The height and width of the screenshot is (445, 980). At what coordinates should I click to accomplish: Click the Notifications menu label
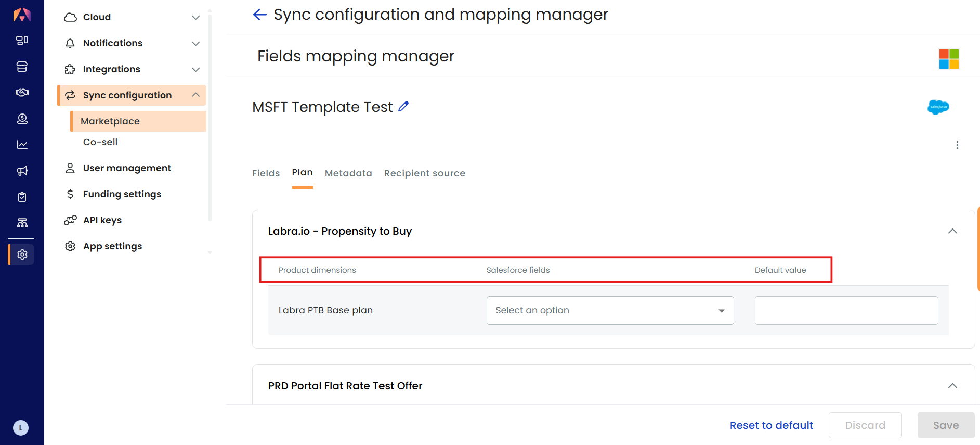113,43
